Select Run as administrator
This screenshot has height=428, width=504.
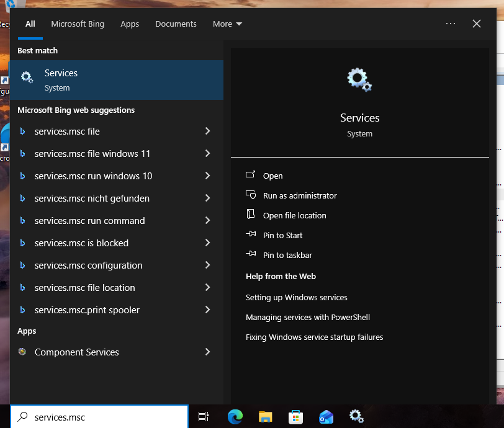point(300,195)
